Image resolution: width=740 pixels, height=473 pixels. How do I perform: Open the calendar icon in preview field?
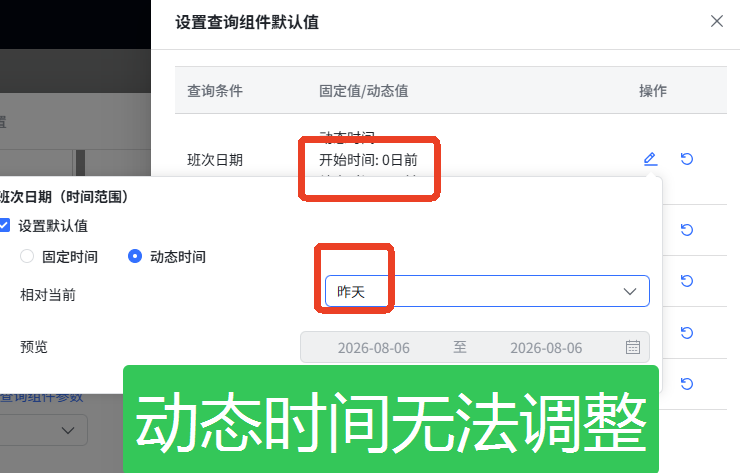click(632, 347)
